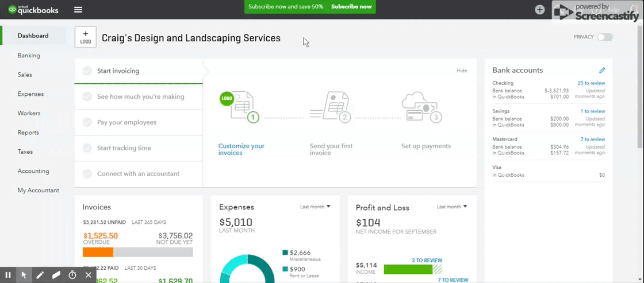This screenshot has height=283, width=644.
Task: Select the Screencastify mouse cursor tool
Action: click(x=24, y=275)
